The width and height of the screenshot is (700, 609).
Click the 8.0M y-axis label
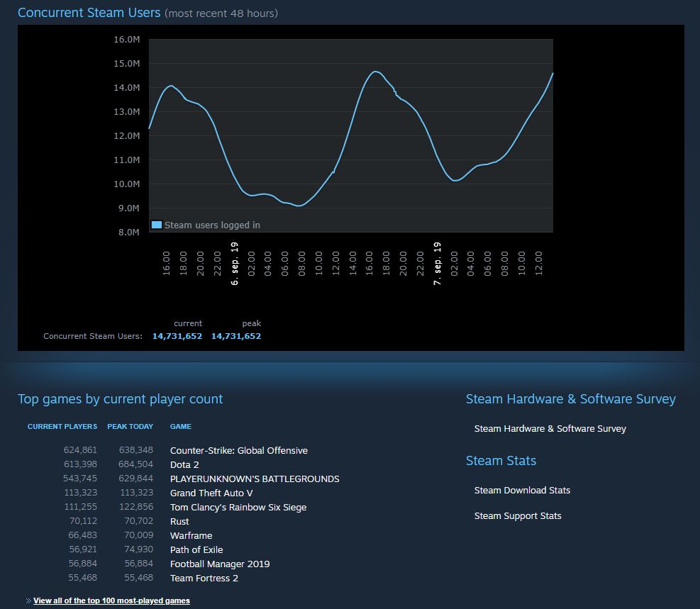click(x=129, y=232)
